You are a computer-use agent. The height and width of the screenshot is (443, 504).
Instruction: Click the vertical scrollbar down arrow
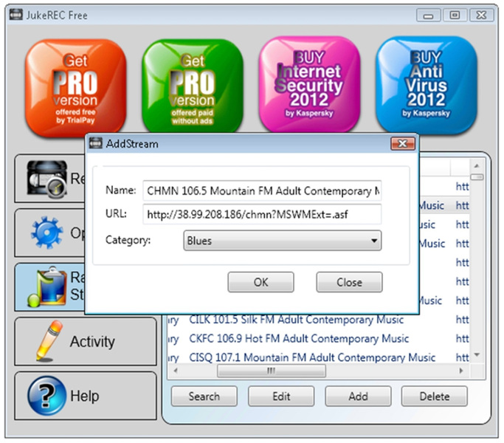click(x=477, y=354)
